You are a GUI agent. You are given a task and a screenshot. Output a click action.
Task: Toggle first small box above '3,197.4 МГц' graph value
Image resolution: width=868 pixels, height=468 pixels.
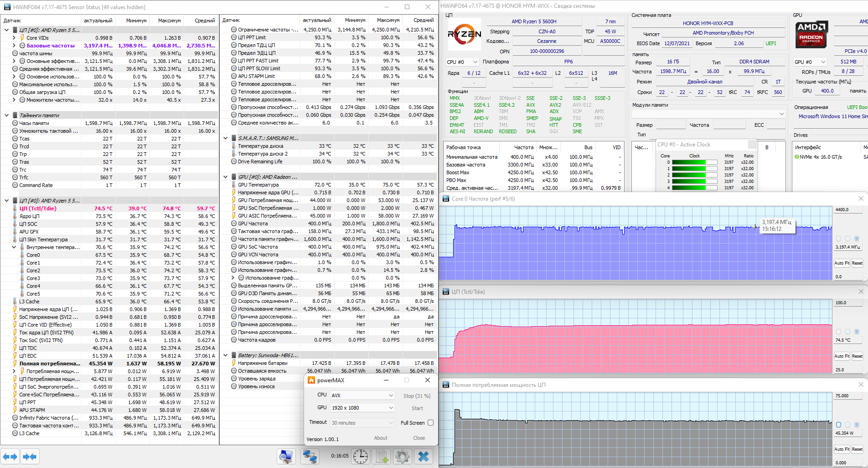tap(838, 239)
